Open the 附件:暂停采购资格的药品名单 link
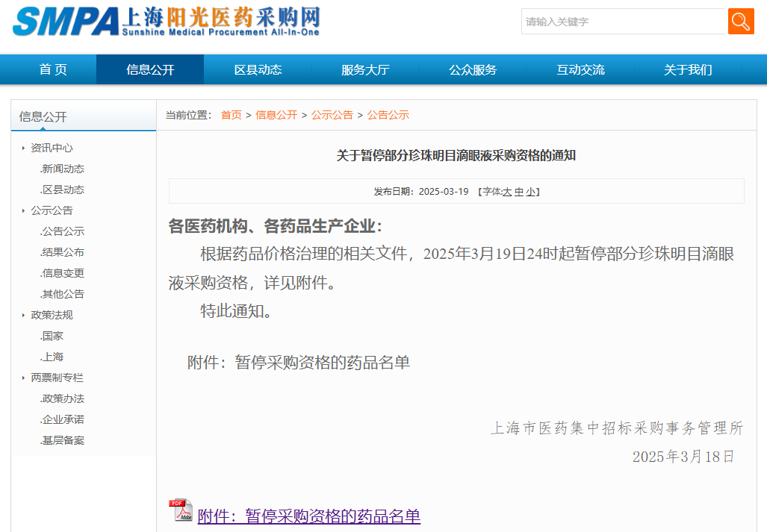Image resolution: width=767 pixels, height=532 pixels. coord(308,516)
